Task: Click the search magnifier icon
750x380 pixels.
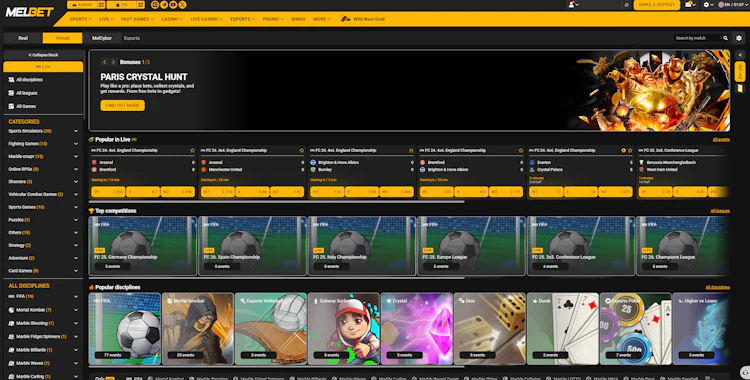Action: pos(725,38)
